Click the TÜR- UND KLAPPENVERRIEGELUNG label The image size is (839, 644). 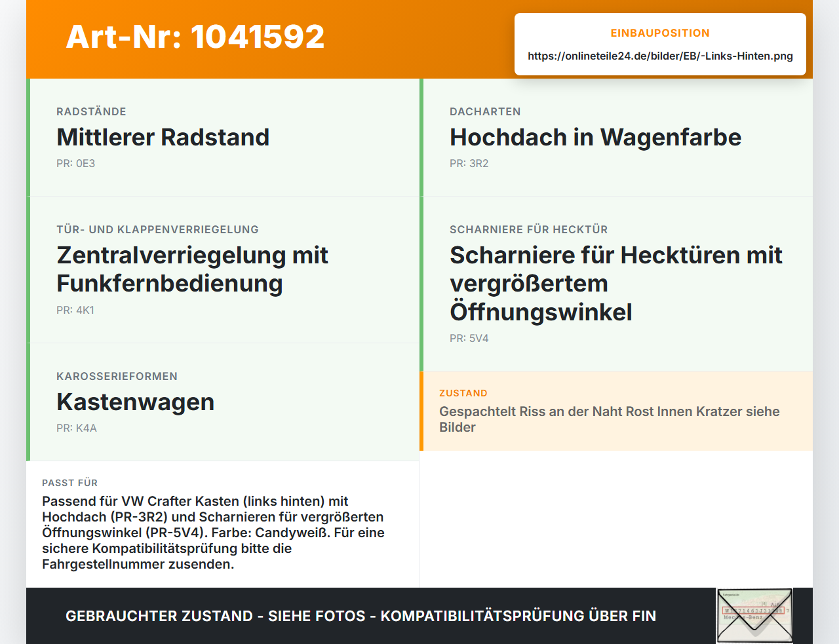157,229
